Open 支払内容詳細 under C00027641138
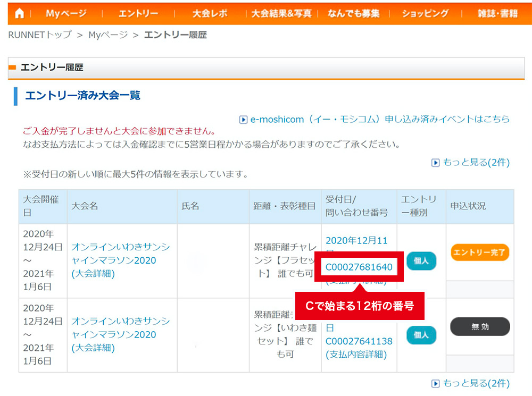The image size is (532, 396). click(x=356, y=355)
